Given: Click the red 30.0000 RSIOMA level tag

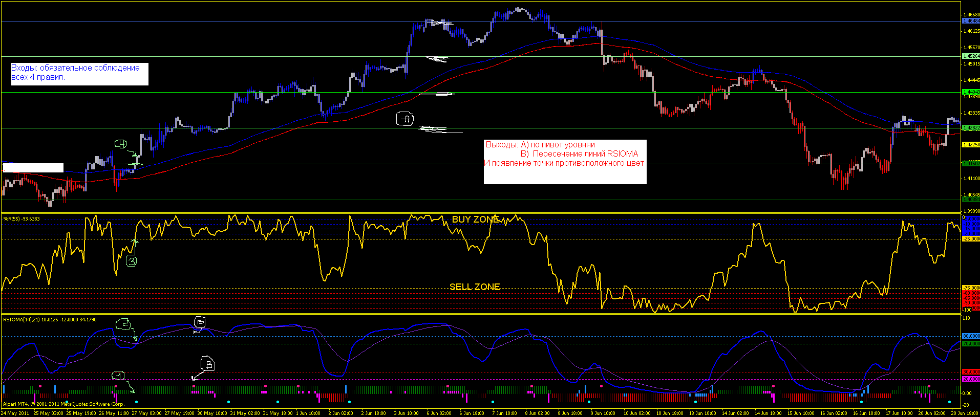Looking at the screenshot, I should click(971, 372).
